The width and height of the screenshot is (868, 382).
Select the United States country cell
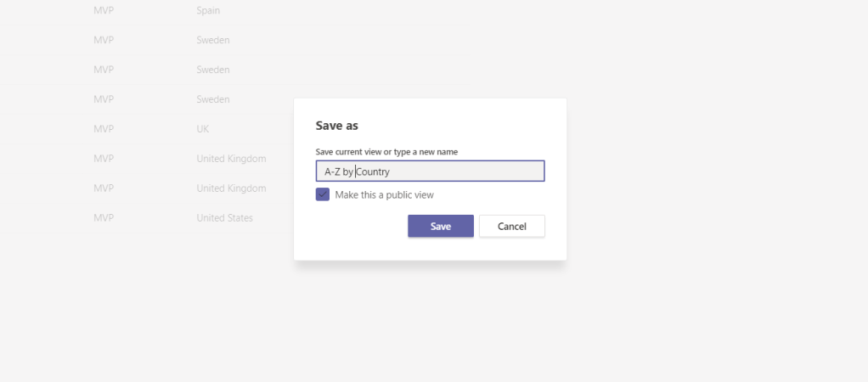[x=224, y=218]
